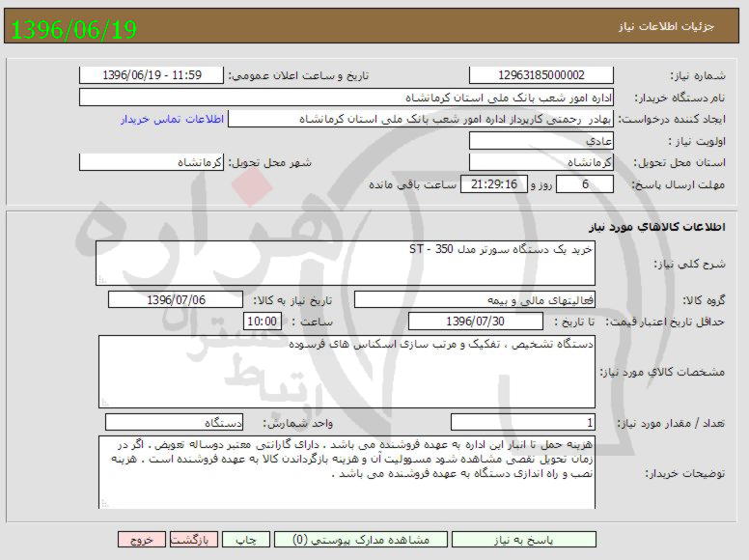Click the goods group field فعالیتهای مالی و بیمه
749x560 pixels.
coord(474,299)
